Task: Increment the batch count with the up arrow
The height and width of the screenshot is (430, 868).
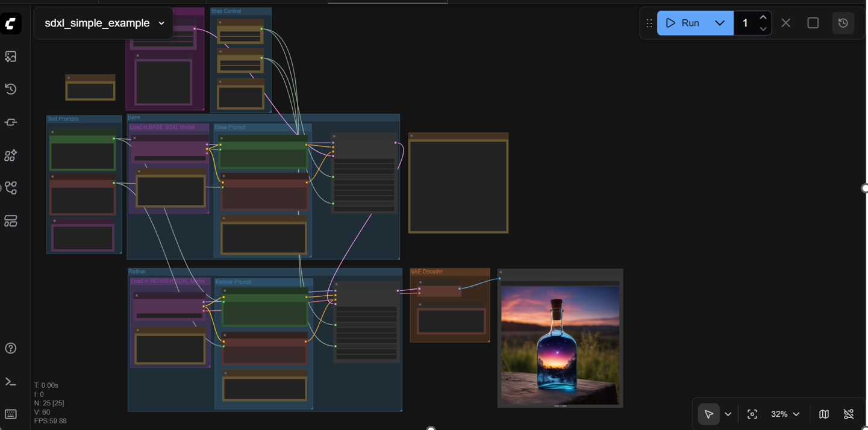Action: [x=763, y=18]
